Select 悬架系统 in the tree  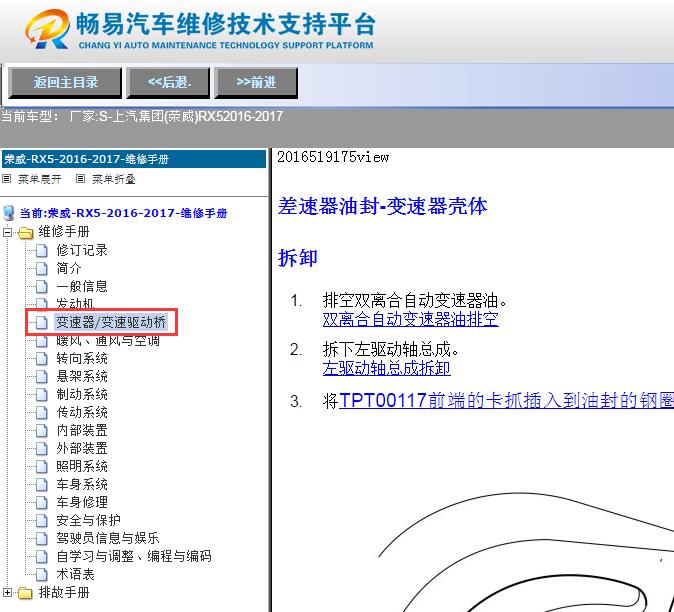click(82, 376)
